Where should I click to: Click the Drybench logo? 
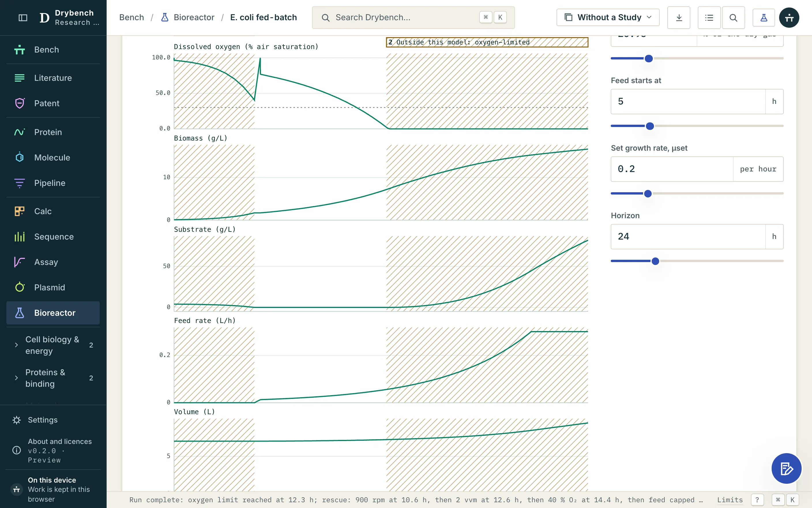click(x=45, y=18)
